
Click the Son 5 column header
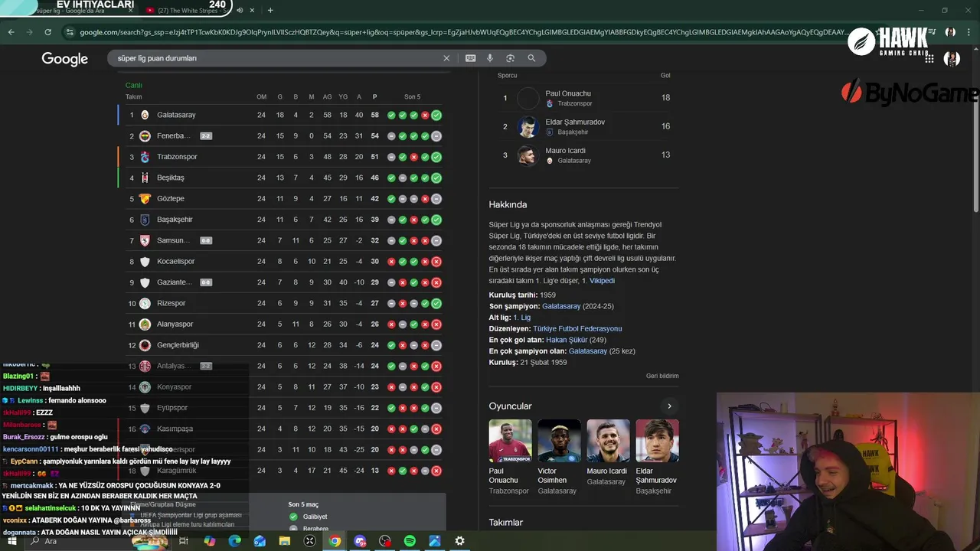[x=413, y=97]
